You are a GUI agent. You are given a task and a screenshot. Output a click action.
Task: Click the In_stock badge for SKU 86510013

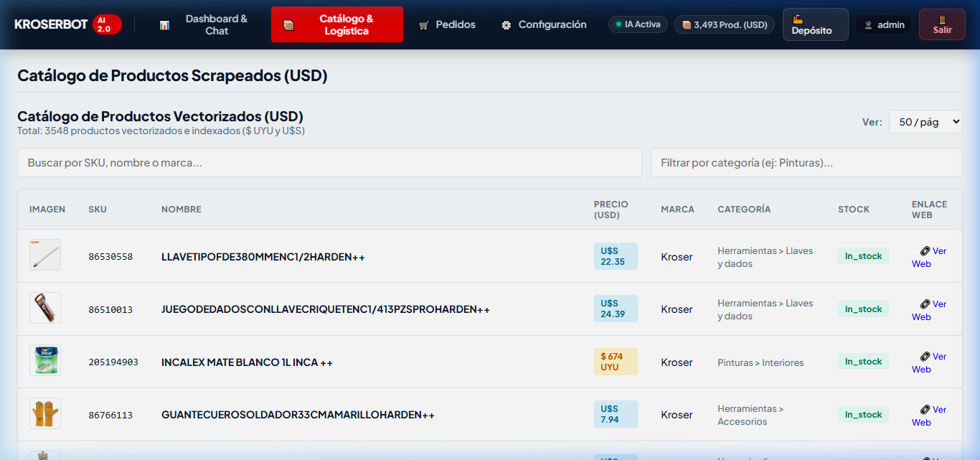coord(863,309)
